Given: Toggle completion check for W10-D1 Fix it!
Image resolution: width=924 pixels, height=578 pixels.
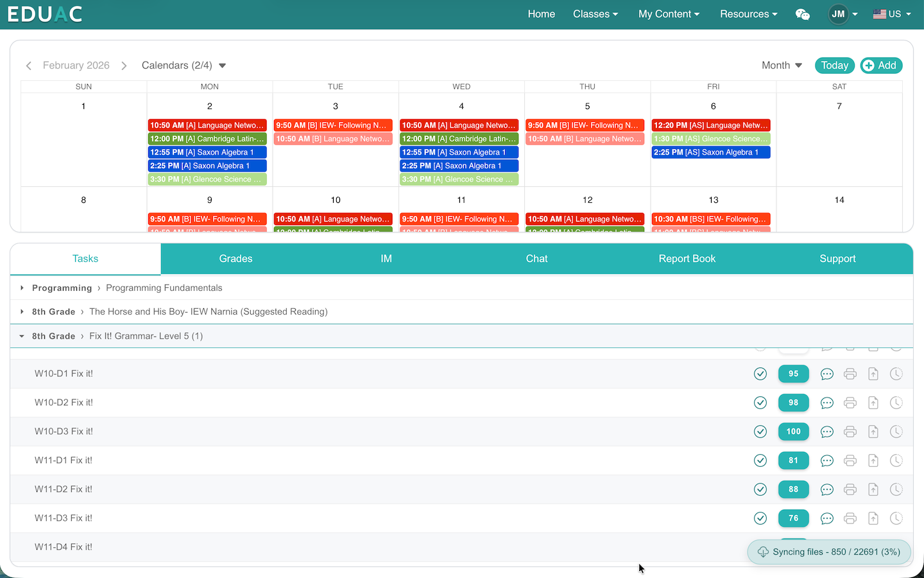Looking at the screenshot, I should click(760, 374).
